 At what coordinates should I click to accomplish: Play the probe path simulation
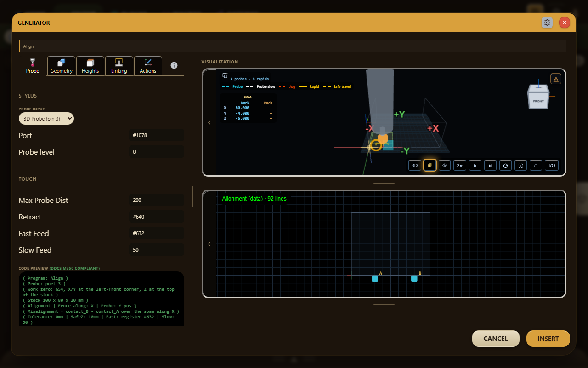tap(475, 165)
